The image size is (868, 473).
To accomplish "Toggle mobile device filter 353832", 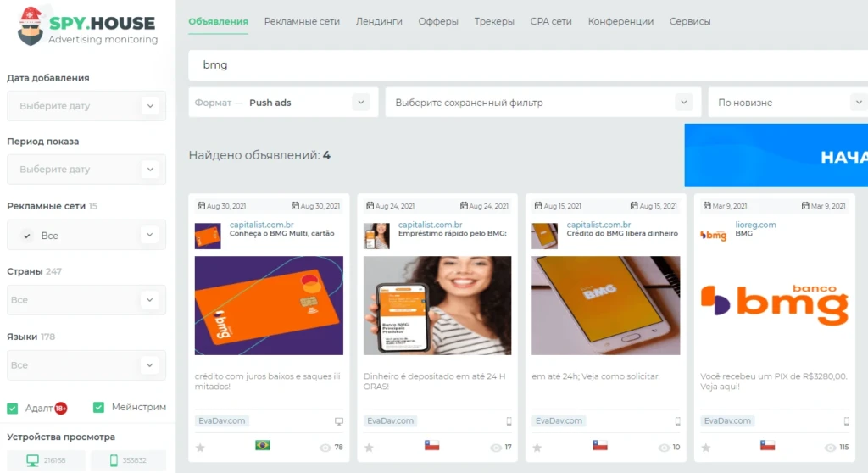I will tap(128, 460).
